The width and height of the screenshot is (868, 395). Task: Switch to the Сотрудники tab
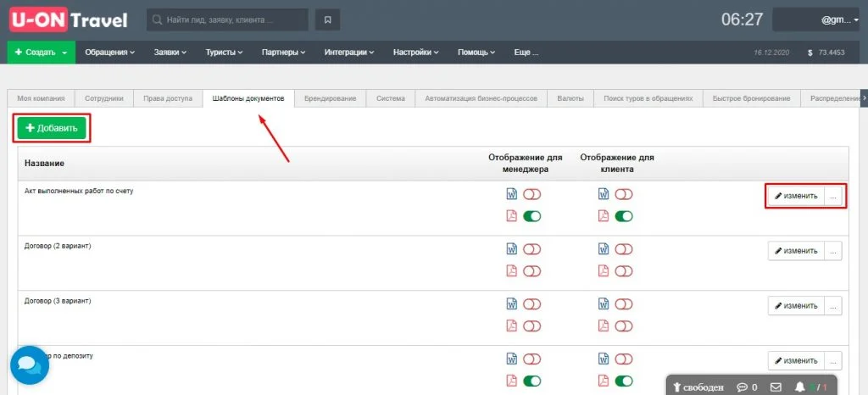click(104, 98)
